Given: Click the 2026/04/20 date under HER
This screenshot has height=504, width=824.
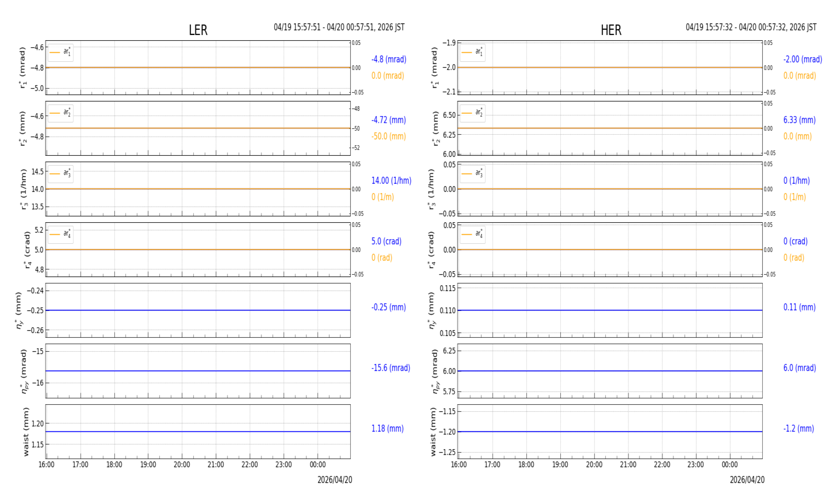Looking at the screenshot, I should [747, 480].
